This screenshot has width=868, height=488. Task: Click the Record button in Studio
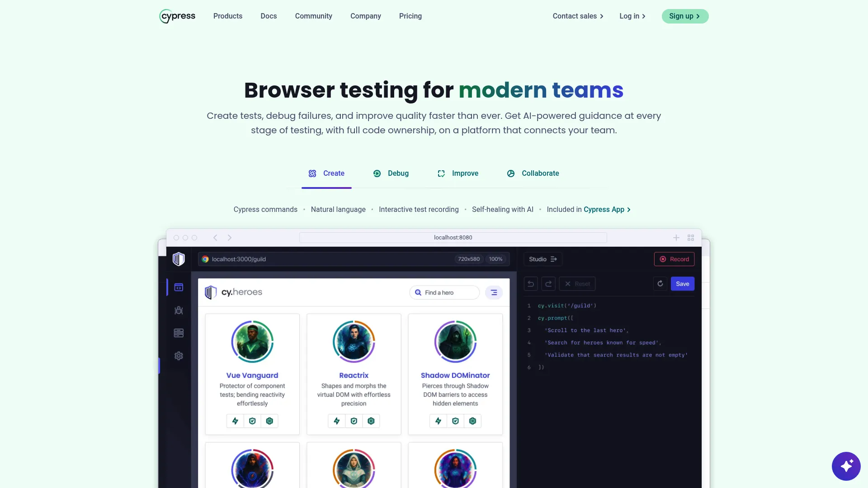tap(674, 259)
